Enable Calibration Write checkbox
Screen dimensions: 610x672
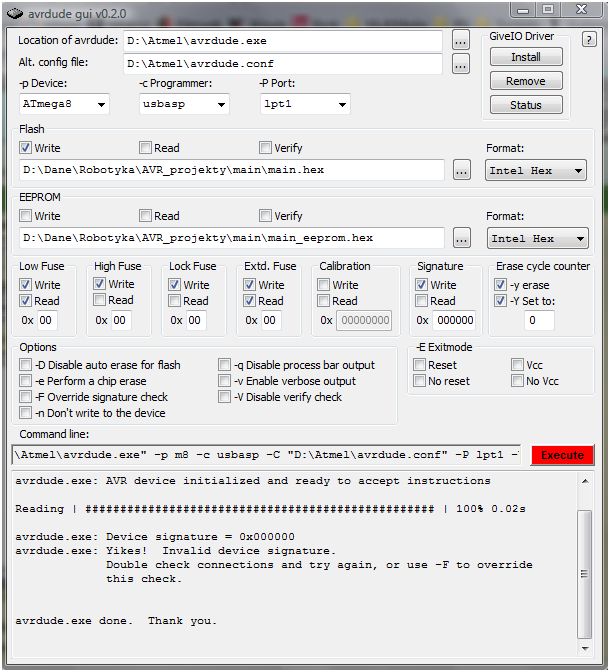(x=323, y=285)
